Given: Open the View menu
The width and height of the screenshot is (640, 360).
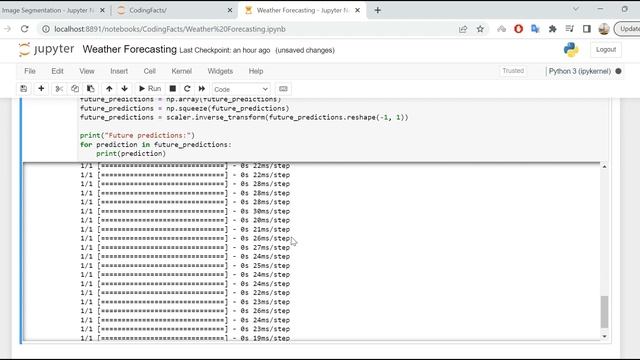Looking at the screenshot, I should 87,71.
